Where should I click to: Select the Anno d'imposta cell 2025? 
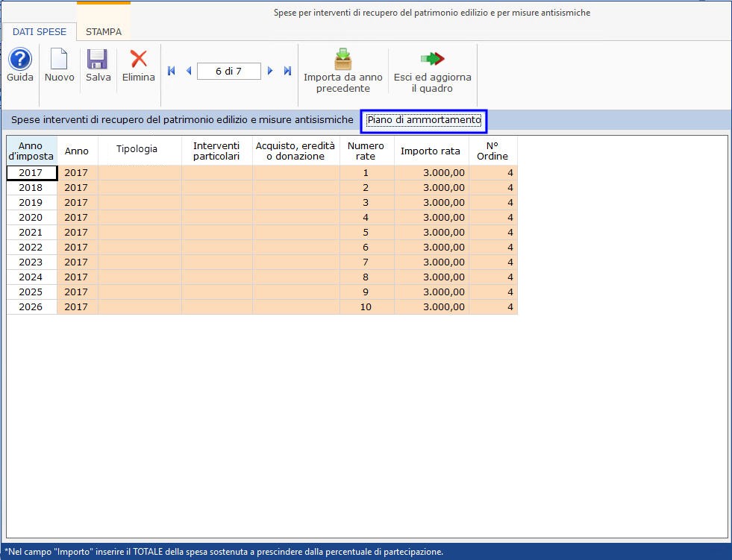click(32, 292)
